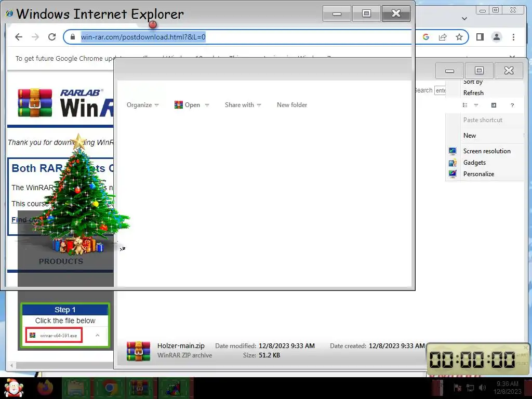Viewport: 532px width, 399px height.
Task: Click the share page icon
Action: tap(443, 37)
